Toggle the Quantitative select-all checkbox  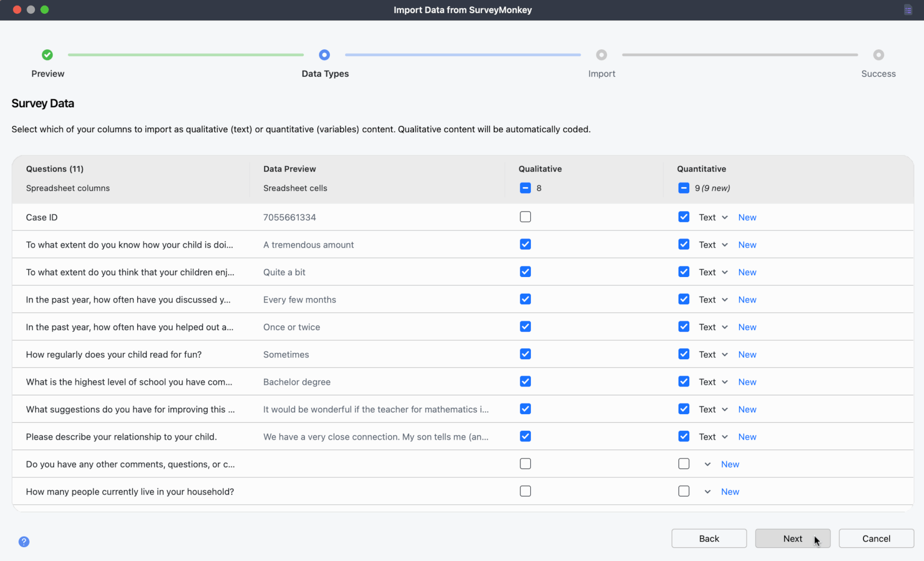(x=684, y=188)
